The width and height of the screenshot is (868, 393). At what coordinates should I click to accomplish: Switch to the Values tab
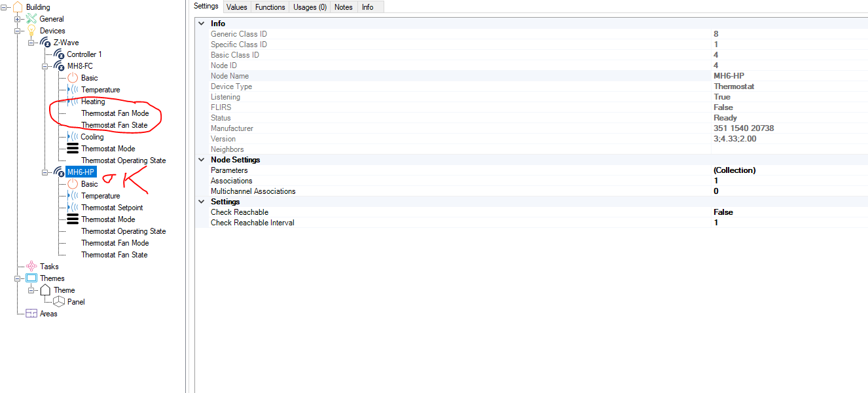pos(236,7)
